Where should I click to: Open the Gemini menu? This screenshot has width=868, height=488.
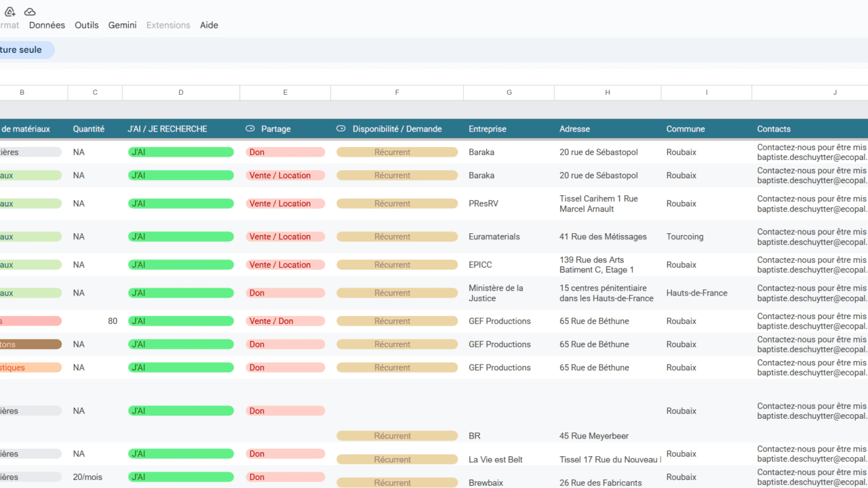tap(123, 25)
